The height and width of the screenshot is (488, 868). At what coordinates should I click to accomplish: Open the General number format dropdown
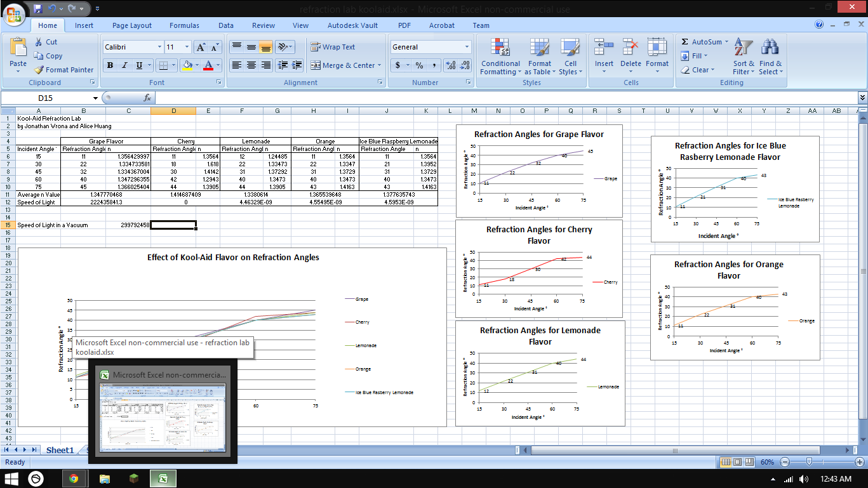tap(467, 47)
